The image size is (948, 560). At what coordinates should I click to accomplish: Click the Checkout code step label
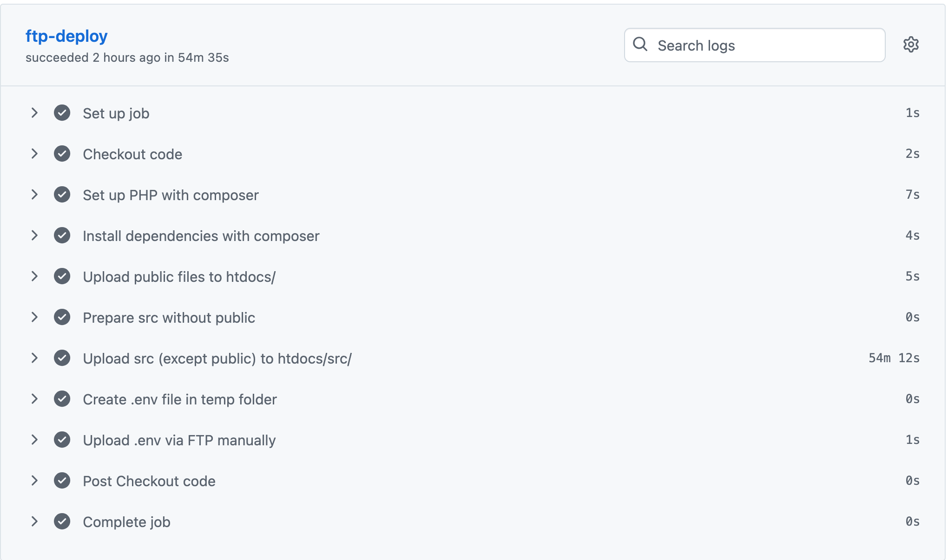click(x=132, y=154)
